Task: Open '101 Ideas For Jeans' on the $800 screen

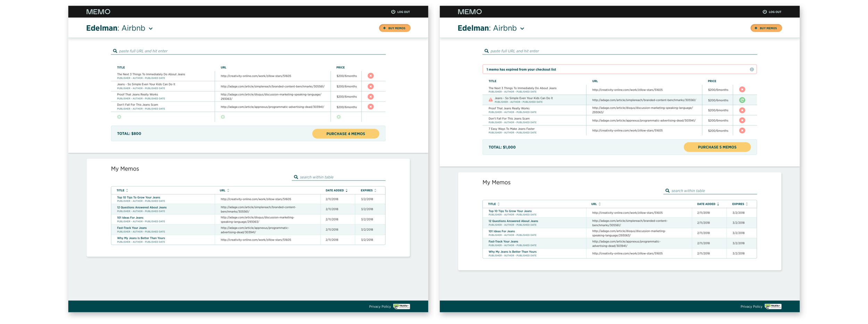Action: [x=130, y=218]
